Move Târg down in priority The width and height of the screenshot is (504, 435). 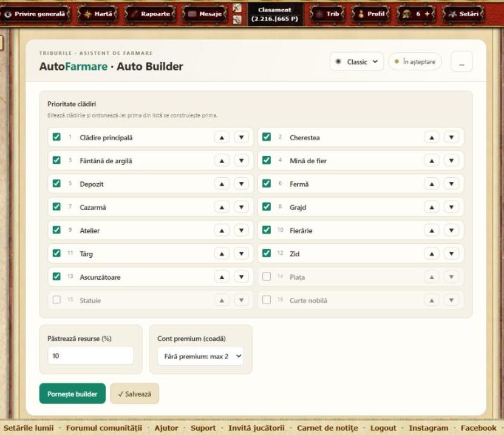tap(242, 254)
